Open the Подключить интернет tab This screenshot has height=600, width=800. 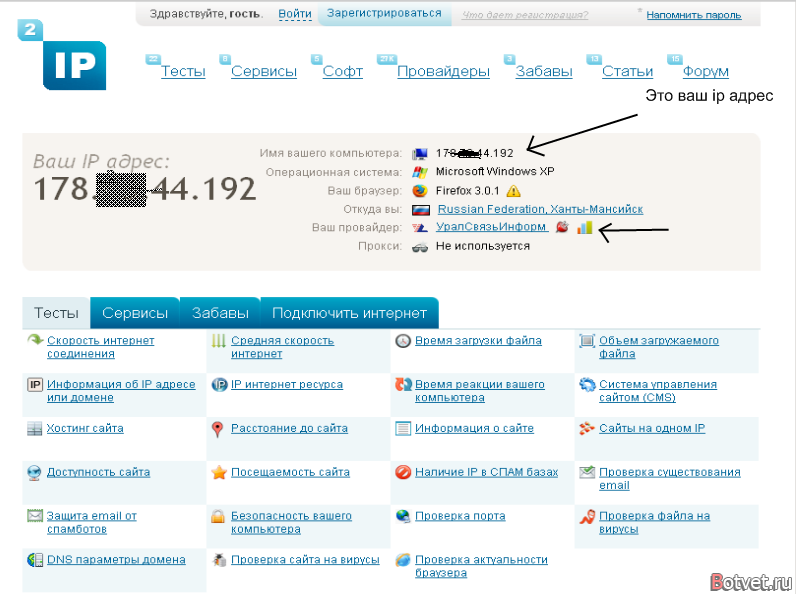[349, 313]
